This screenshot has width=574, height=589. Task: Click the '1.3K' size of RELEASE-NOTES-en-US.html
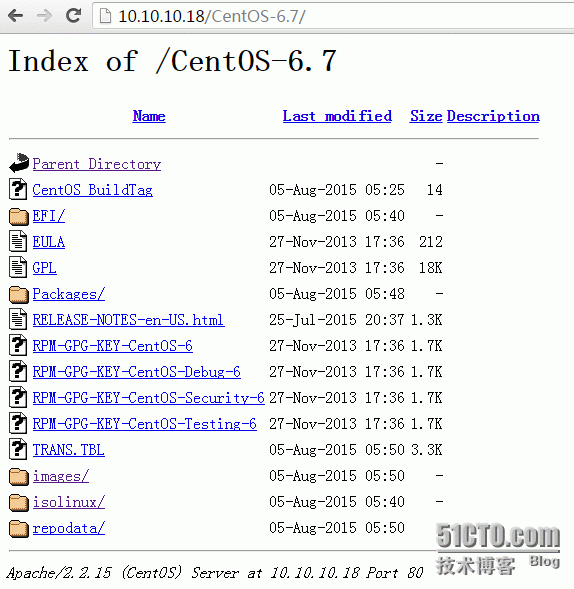click(x=427, y=320)
